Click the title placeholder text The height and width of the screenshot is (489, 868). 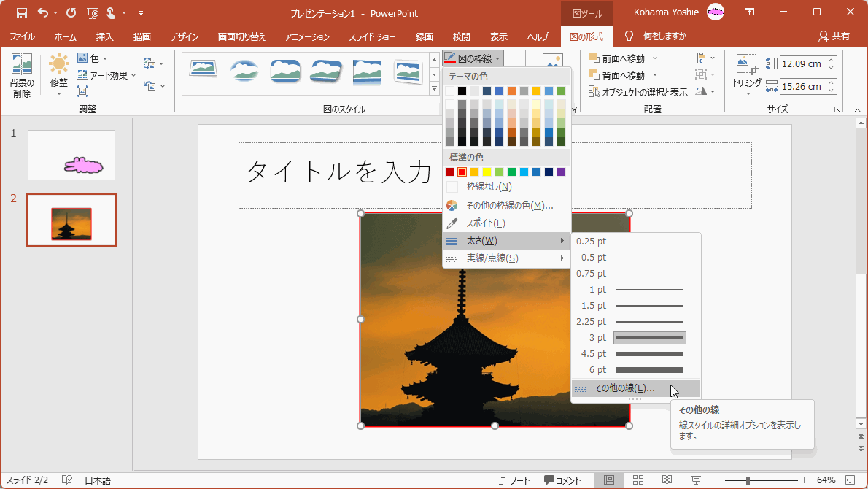click(x=338, y=172)
